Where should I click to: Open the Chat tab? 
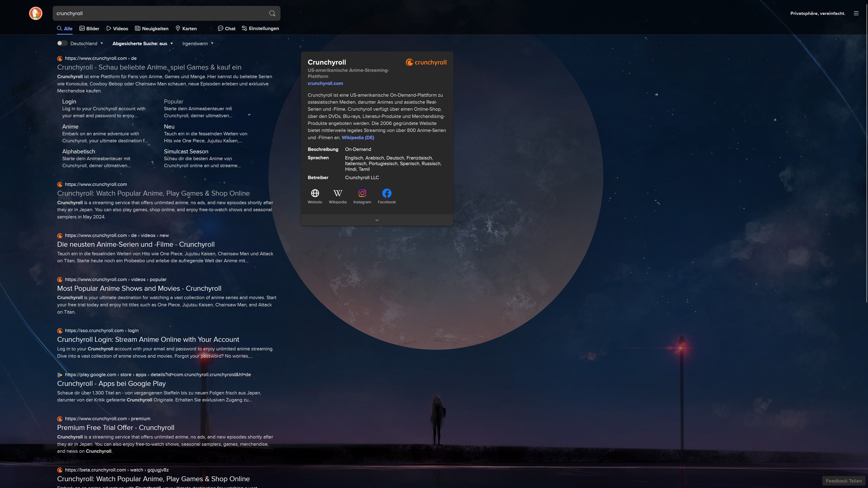tap(227, 29)
